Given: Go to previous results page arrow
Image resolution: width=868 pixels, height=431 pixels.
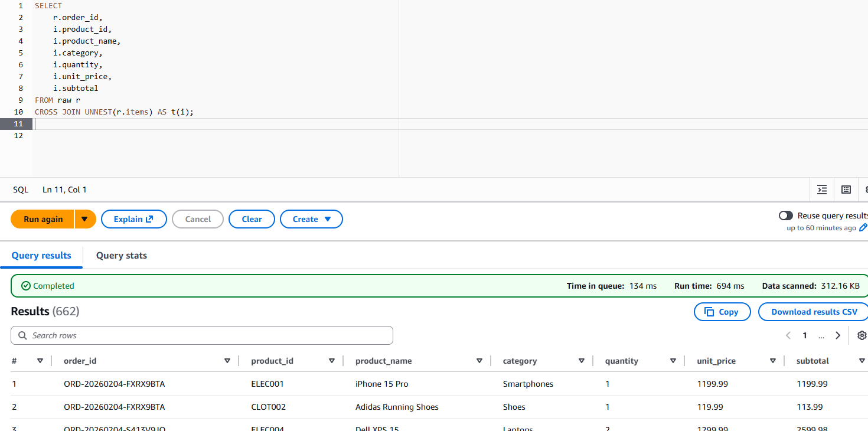Looking at the screenshot, I should (x=788, y=335).
